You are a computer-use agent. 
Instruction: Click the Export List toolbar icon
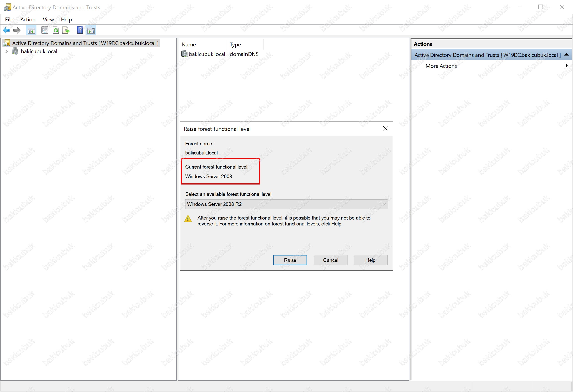click(x=66, y=30)
